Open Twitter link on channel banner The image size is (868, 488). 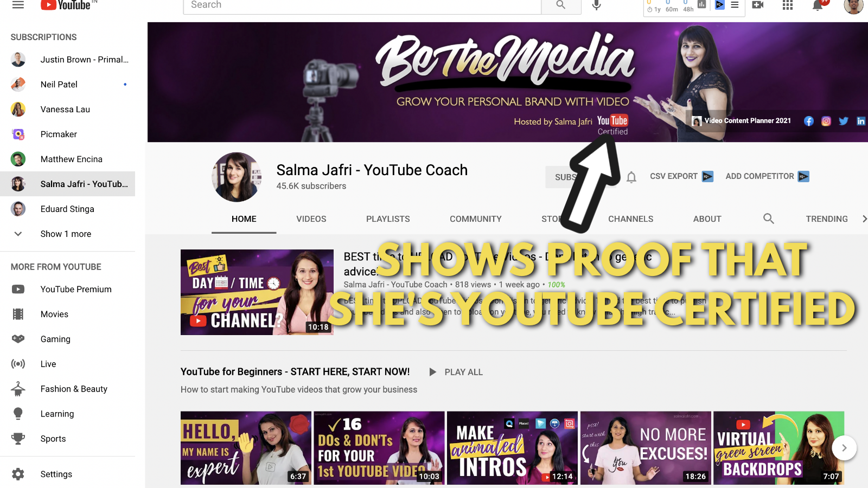844,121
